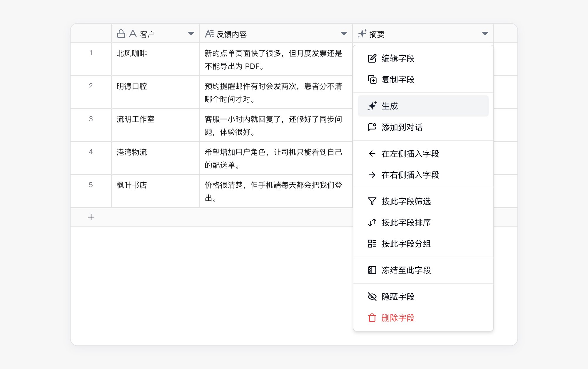Click the sparkle icon for 生成
Viewport: 588px width, 369px height.
tap(372, 106)
